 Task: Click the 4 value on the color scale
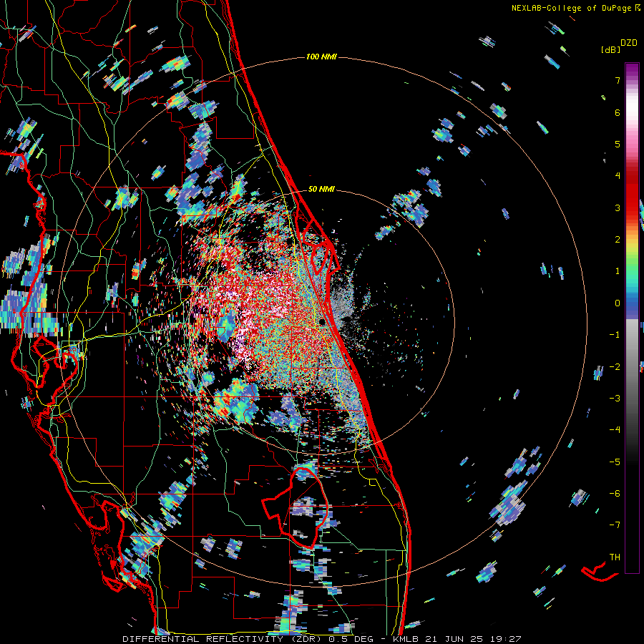[618, 176]
